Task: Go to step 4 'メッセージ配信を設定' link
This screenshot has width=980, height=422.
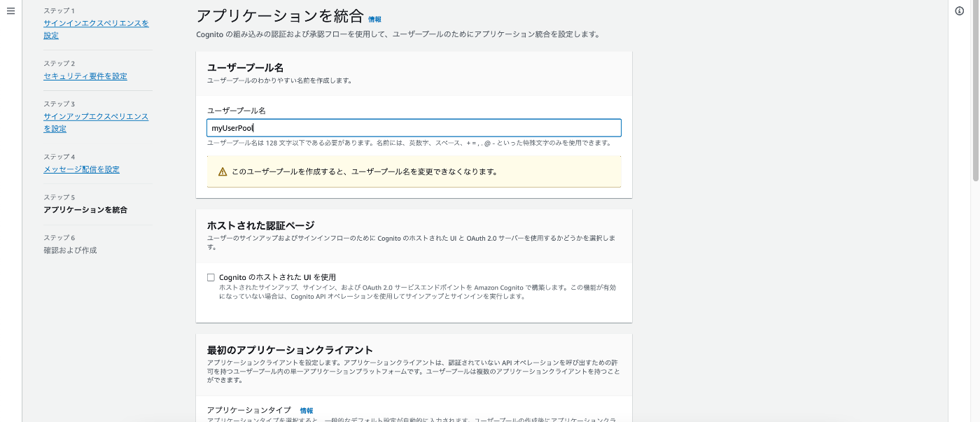Action: pos(81,169)
